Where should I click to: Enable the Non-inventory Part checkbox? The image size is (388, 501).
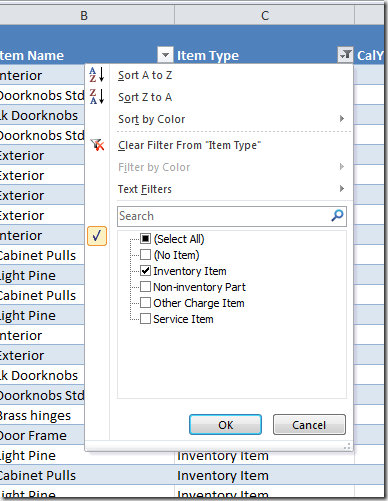(x=145, y=287)
